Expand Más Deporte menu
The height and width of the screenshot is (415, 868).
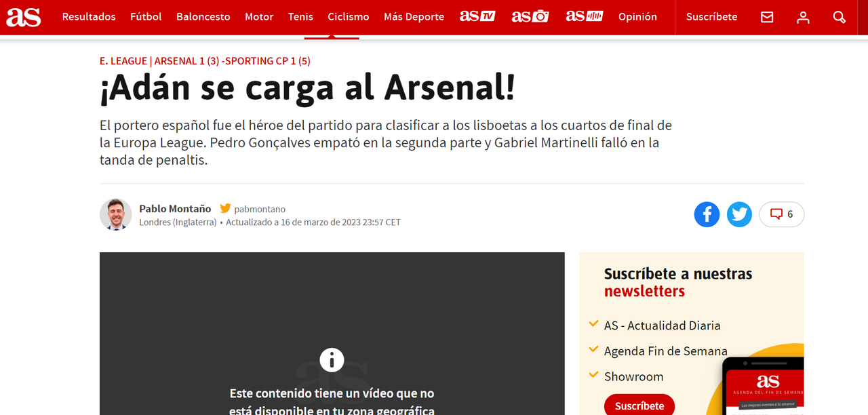[x=414, y=17]
